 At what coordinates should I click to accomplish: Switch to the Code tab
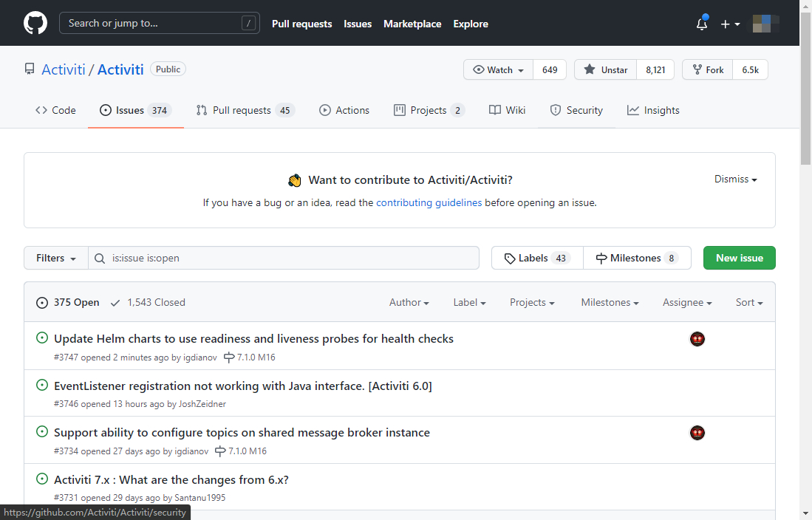55,110
